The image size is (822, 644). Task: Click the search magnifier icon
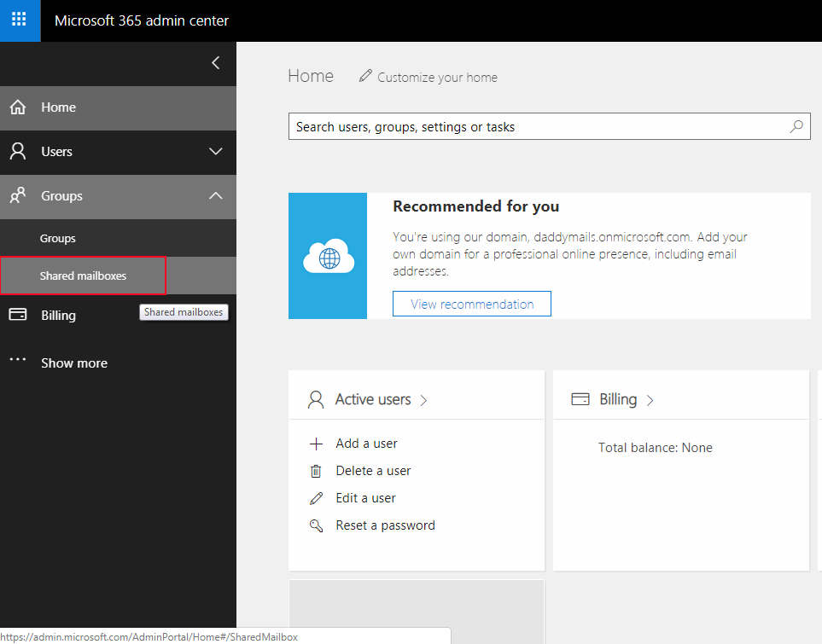click(796, 126)
